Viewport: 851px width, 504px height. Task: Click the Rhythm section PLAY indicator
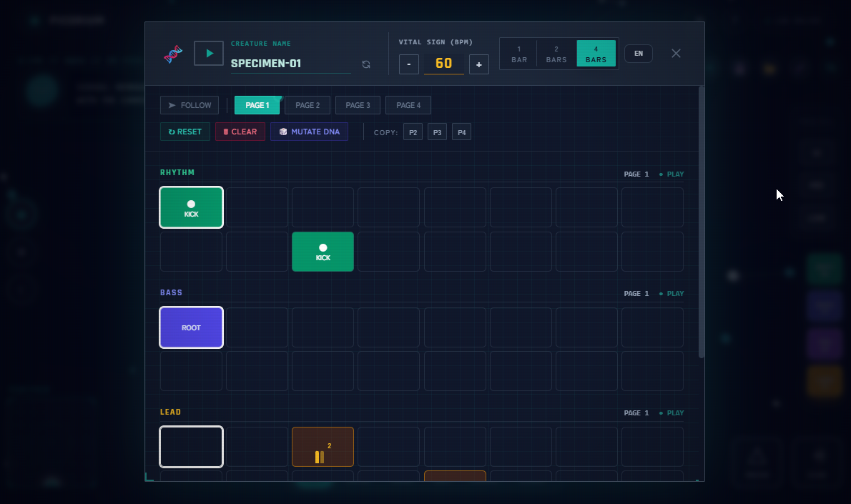(x=672, y=174)
